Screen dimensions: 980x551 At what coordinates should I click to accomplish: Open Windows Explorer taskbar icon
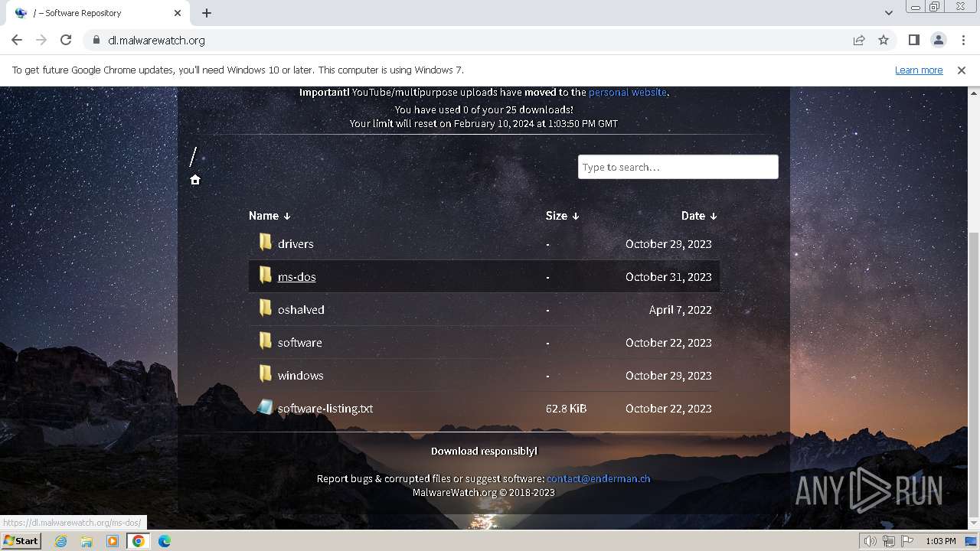[x=87, y=541]
